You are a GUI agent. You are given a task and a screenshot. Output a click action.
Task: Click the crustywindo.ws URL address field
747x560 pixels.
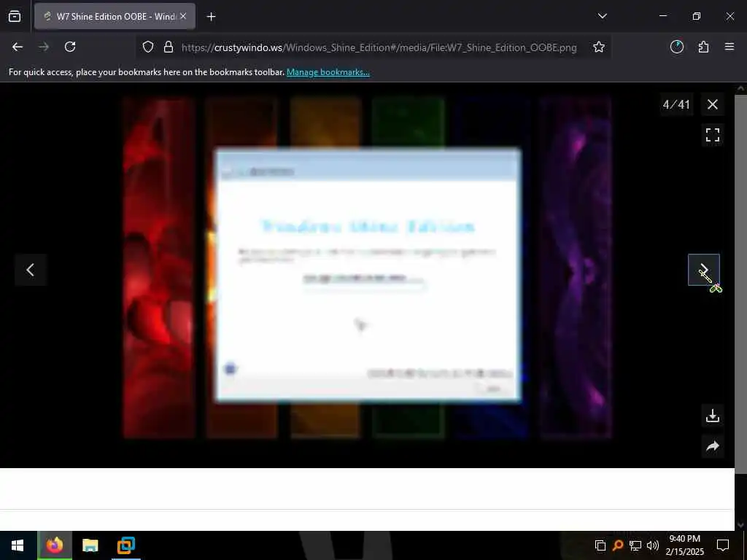coord(379,47)
